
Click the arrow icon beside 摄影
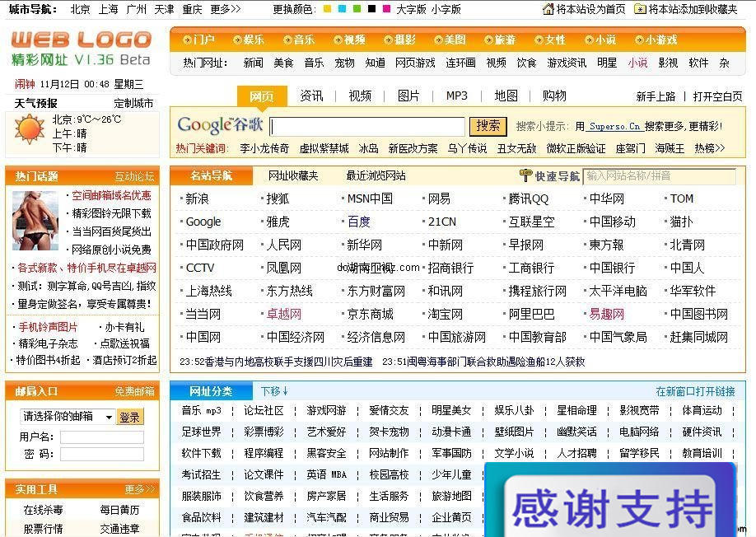pos(388,40)
